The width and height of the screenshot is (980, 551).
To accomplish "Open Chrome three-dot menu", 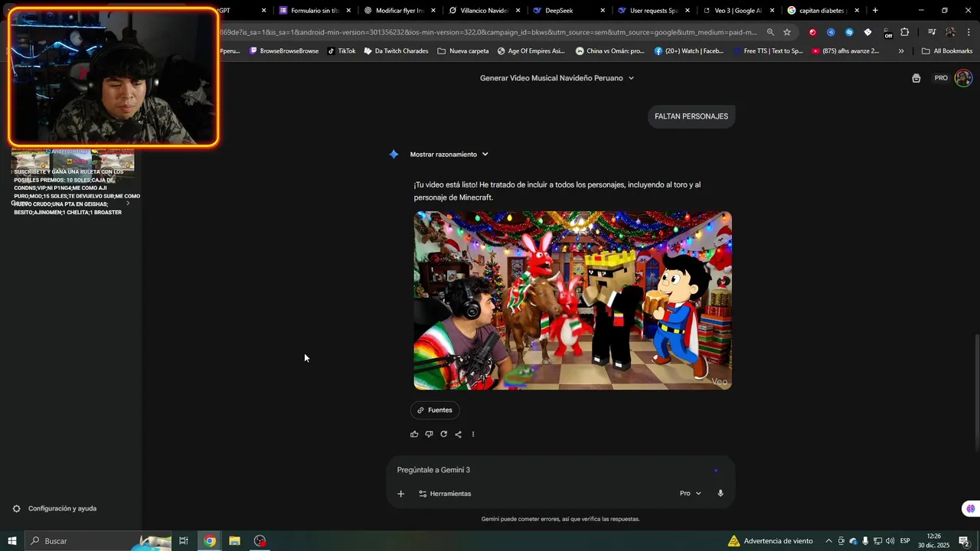I will click(x=969, y=32).
